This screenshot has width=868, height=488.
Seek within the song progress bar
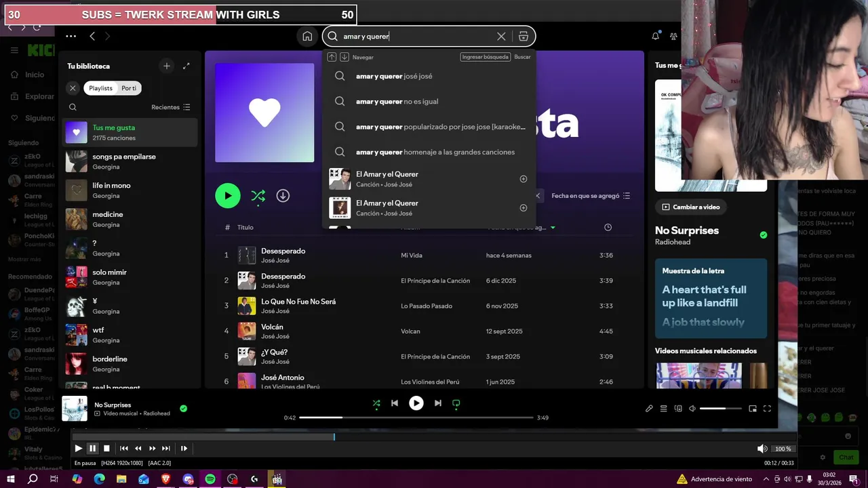pyautogui.click(x=416, y=418)
